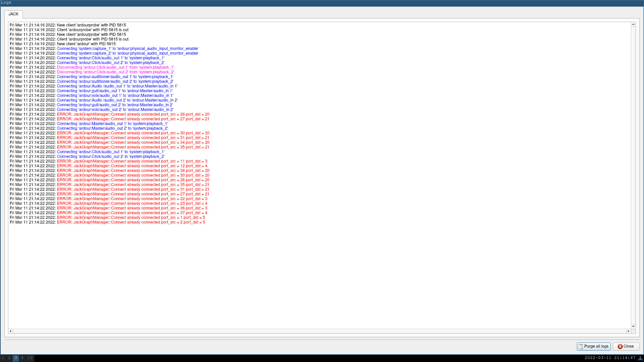Click the magenta Disconnecting playback_1 log entry

[x=115, y=67]
